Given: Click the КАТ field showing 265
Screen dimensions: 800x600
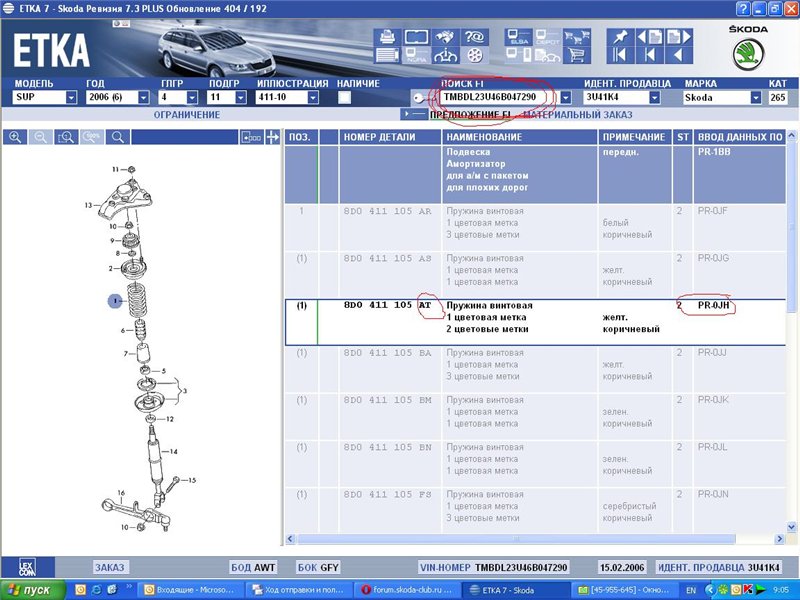Looking at the screenshot, I should click(778, 97).
